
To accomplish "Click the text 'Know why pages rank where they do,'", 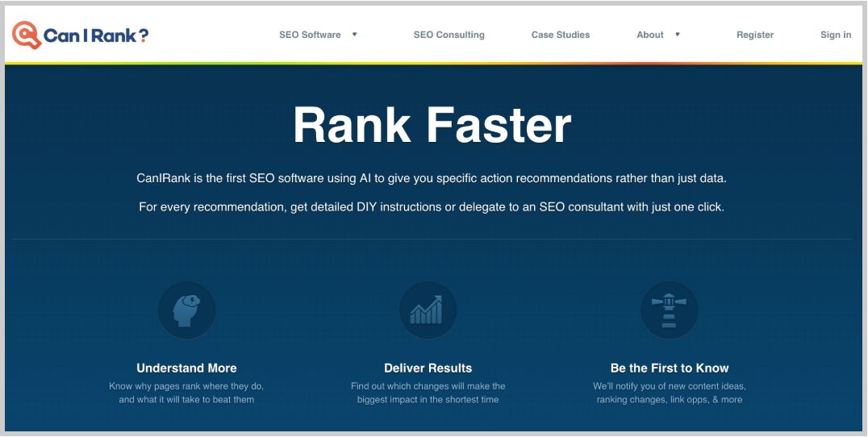I will click(x=186, y=386).
